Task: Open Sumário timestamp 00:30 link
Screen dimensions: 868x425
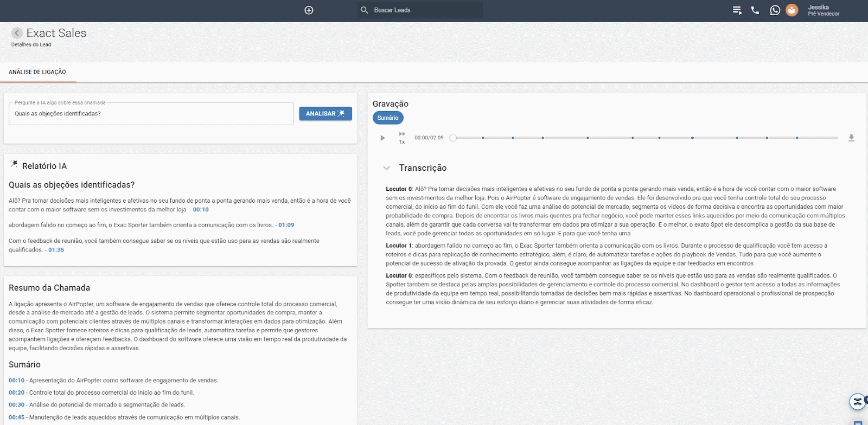Action: [x=17, y=405]
